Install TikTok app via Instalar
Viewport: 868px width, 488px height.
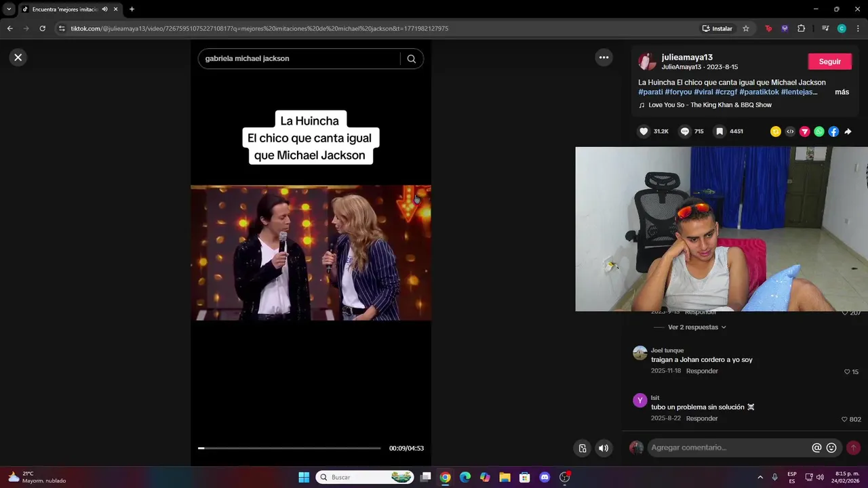(x=717, y=28)
